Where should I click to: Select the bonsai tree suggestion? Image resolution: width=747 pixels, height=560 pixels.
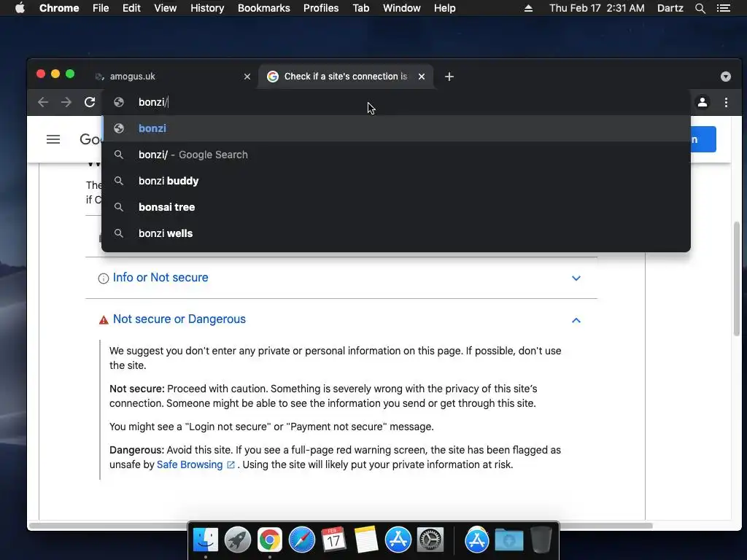(x=396, y=207)
